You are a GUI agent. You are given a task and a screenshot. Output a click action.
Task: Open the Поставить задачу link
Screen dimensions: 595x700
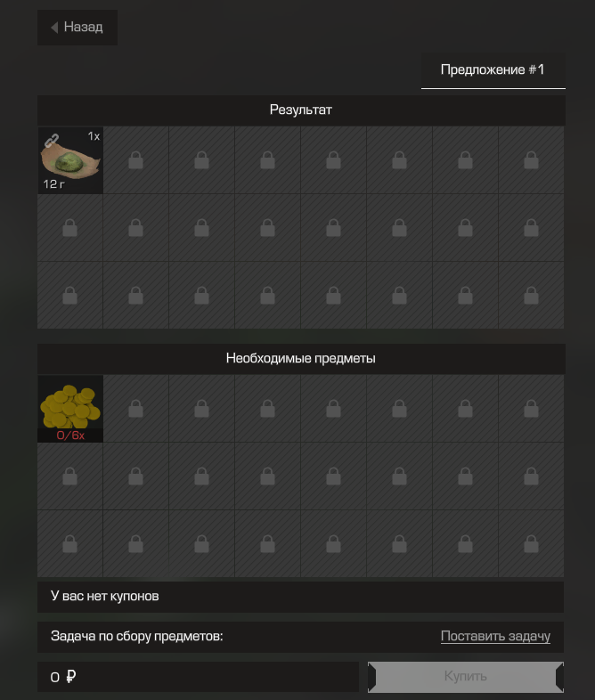(x=495, y=636)
